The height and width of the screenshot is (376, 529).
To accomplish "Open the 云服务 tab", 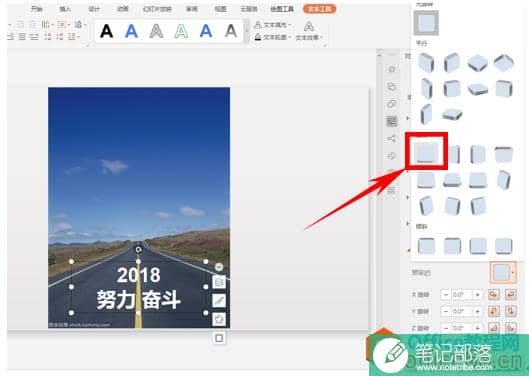I will point(249,9).
